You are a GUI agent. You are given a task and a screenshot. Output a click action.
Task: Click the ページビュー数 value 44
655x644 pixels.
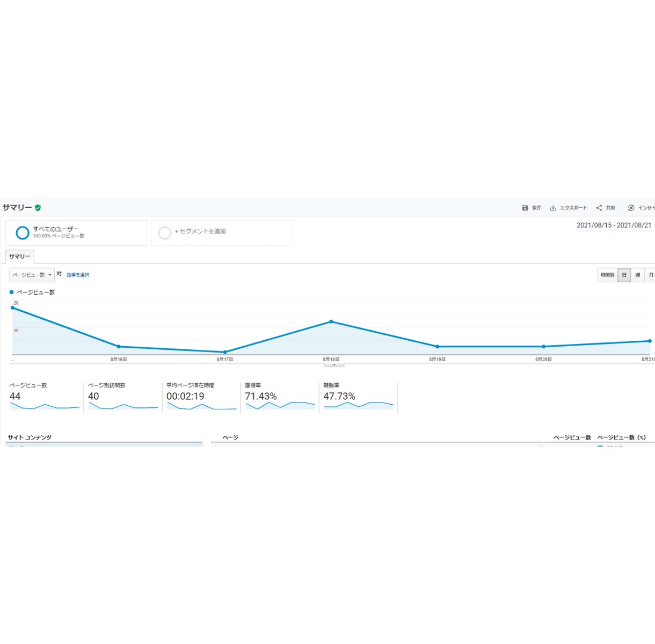click(15, 396)
